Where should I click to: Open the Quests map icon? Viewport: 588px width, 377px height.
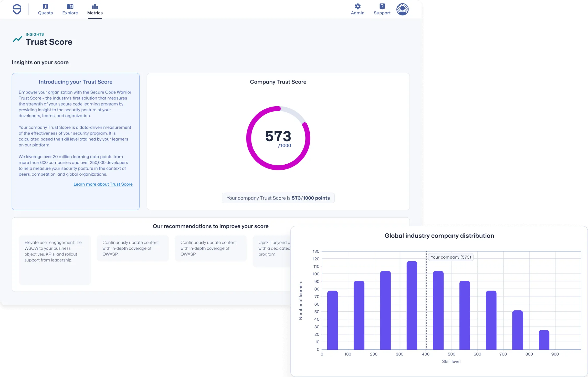point(45,6)
